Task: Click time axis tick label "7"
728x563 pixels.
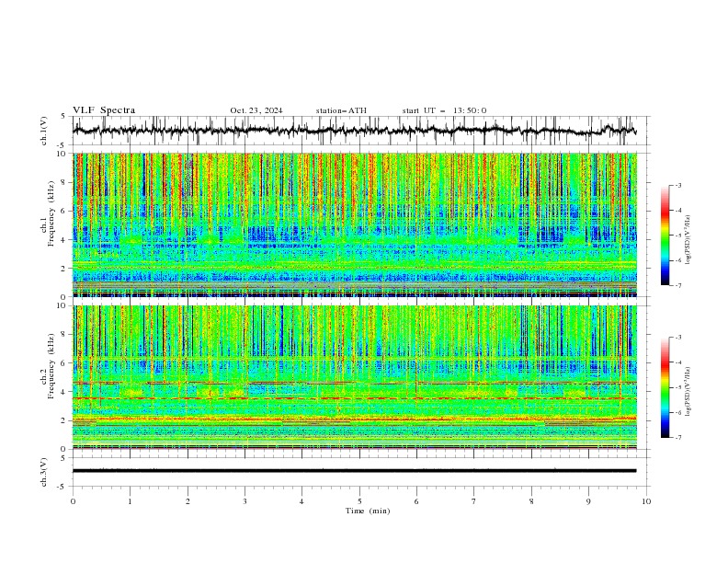Action: (473, 501)
